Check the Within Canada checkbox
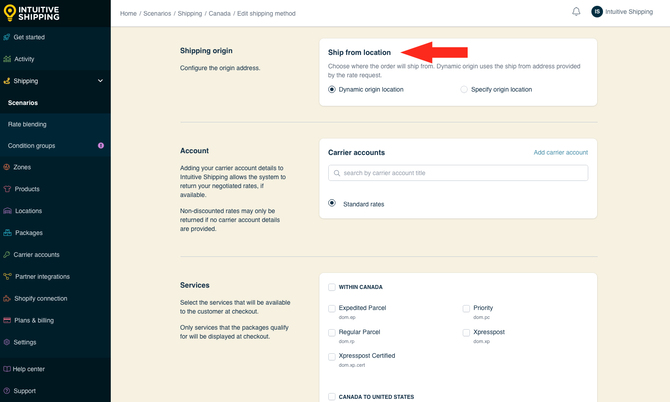 point(332,287)
